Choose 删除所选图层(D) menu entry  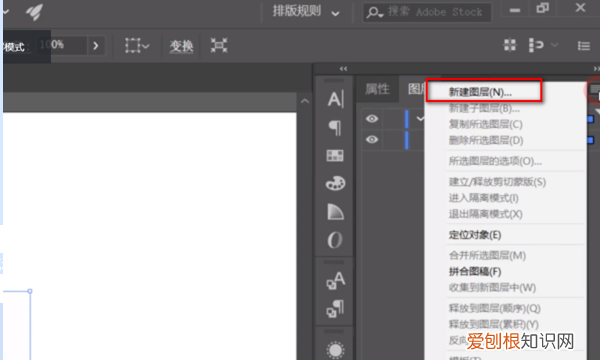point(486,140)
